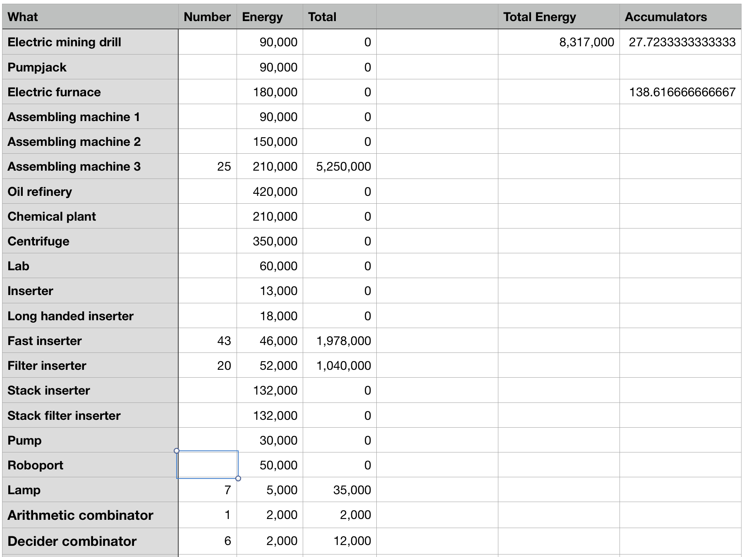Click the Number cell containing 6
Screen dimensions: 756x557
207,541
